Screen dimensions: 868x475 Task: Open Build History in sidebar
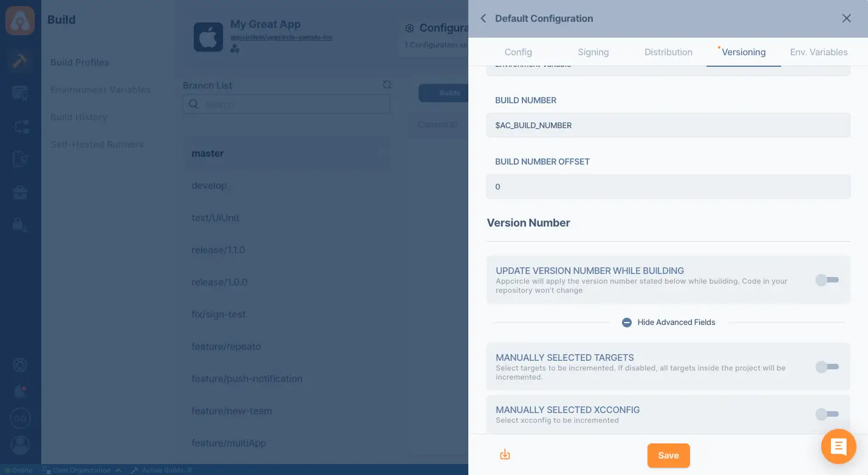click(79, 117)
